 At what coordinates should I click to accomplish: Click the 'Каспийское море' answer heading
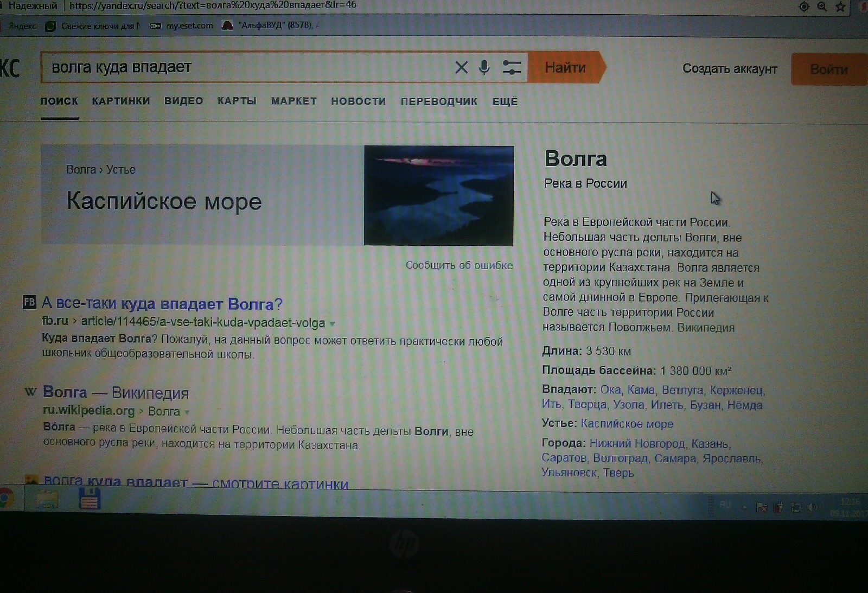(x=164, y=201)
